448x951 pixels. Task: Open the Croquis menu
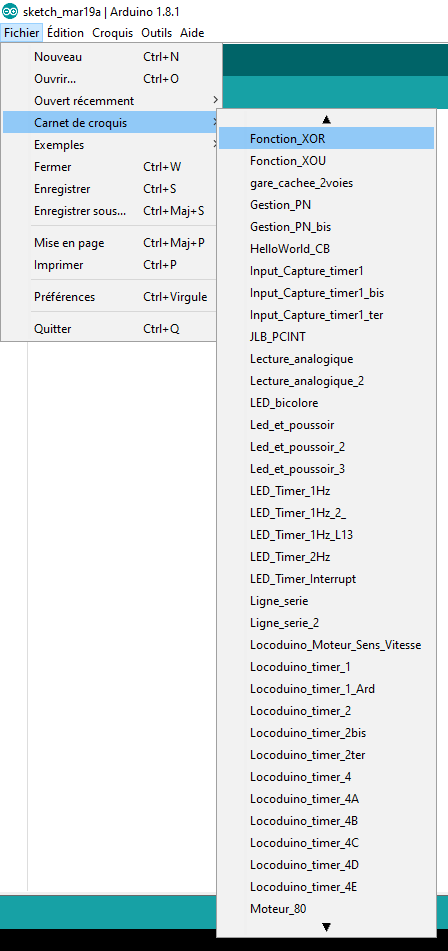pyautogui.click(x=113, y=33)
